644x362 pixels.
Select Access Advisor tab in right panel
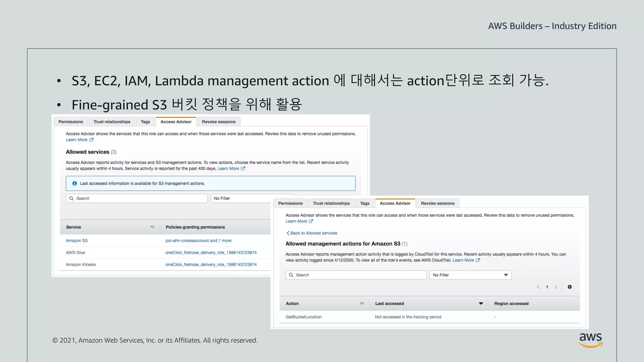pos(395,203)
